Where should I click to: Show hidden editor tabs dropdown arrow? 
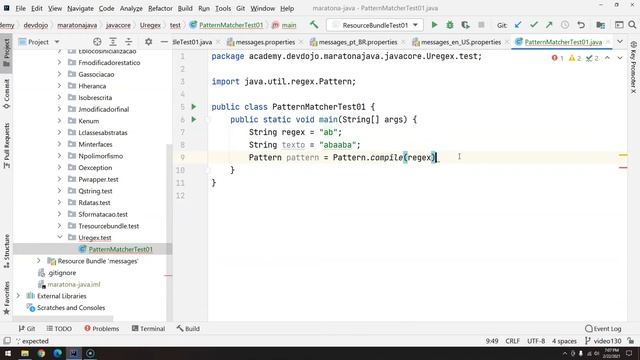(620, 42)
